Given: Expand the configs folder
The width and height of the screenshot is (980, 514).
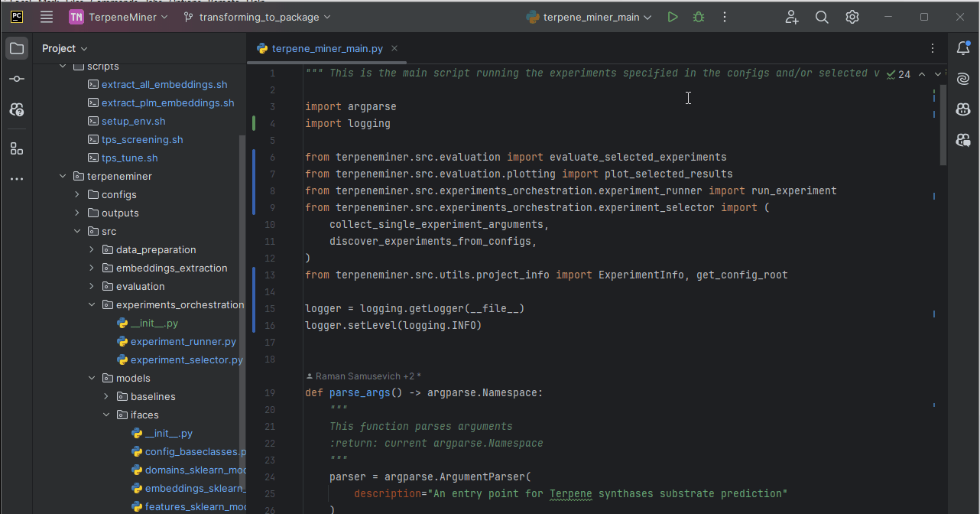Looking at the screenshot, I should pyautogui.click(x=77, y=195).
